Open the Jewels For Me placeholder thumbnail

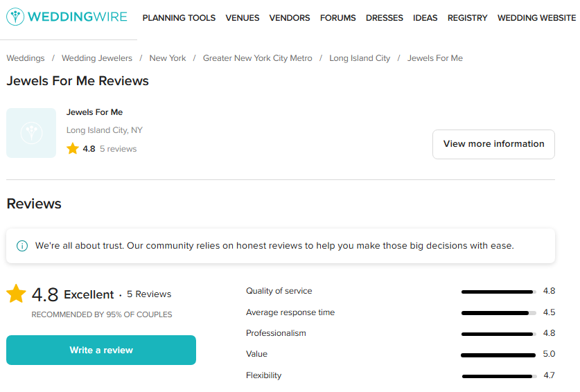click(31, 133)
